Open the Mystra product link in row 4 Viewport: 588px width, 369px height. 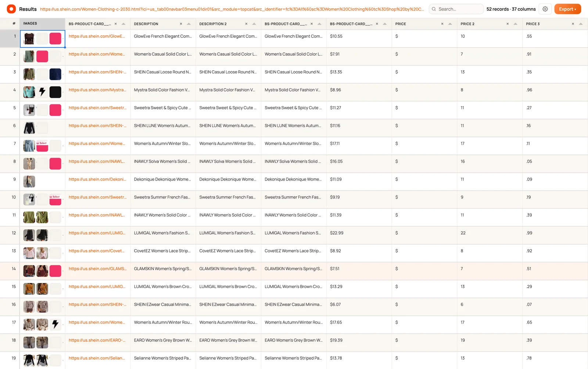pos(97,90)
